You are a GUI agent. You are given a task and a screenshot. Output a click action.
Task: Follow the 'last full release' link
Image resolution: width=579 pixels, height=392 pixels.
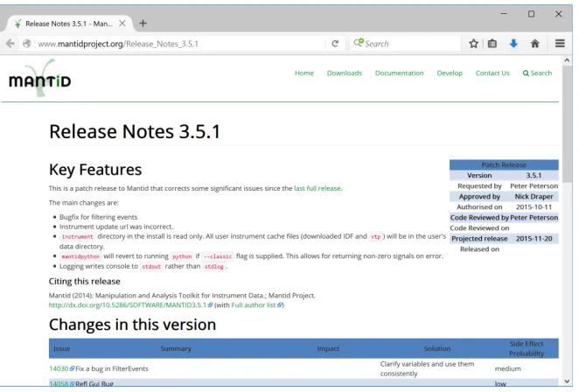click(317, 188)
